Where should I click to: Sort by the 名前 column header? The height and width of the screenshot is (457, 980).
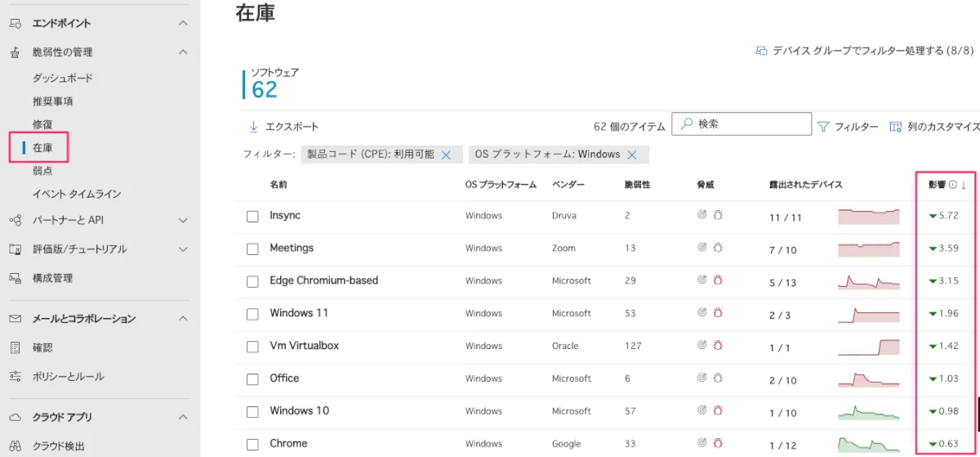(x=278, y=185)
